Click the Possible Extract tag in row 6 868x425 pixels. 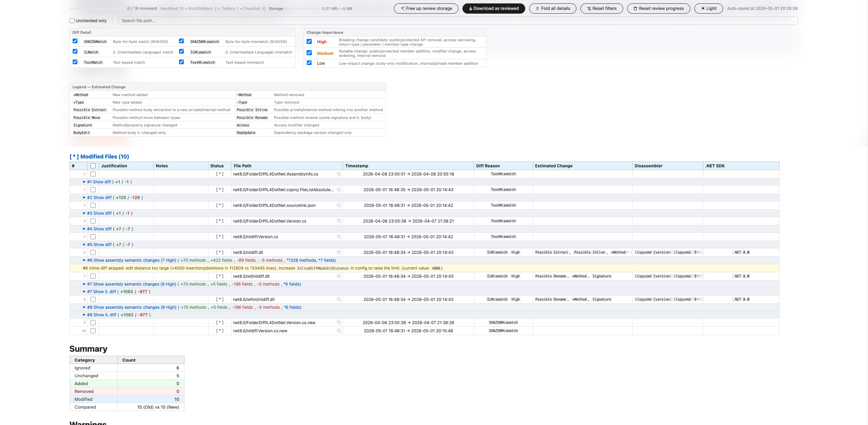551,252
